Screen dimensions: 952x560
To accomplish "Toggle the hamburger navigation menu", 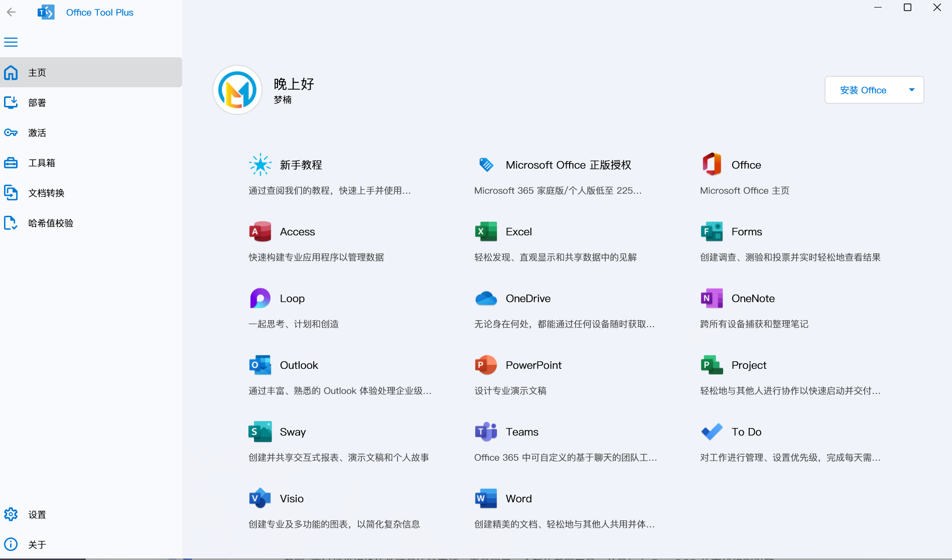I will click(11, 42).
